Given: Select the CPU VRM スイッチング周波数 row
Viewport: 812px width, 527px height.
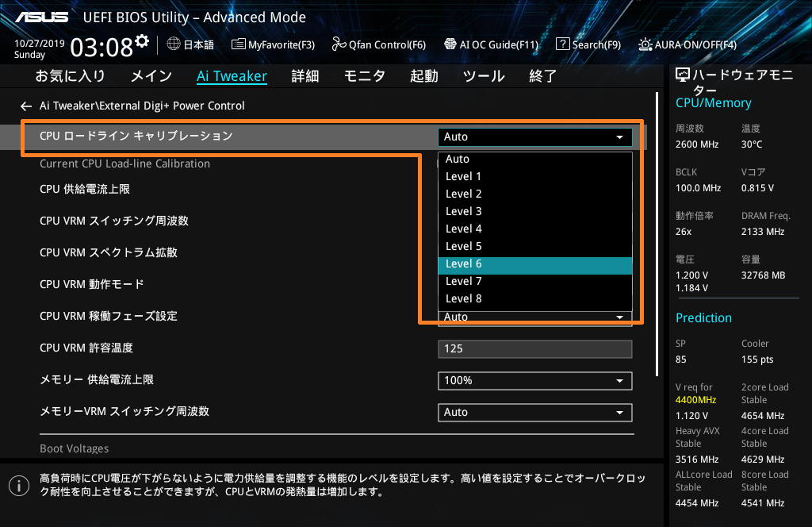Looking at the screenshot, I should click(114, 221).
